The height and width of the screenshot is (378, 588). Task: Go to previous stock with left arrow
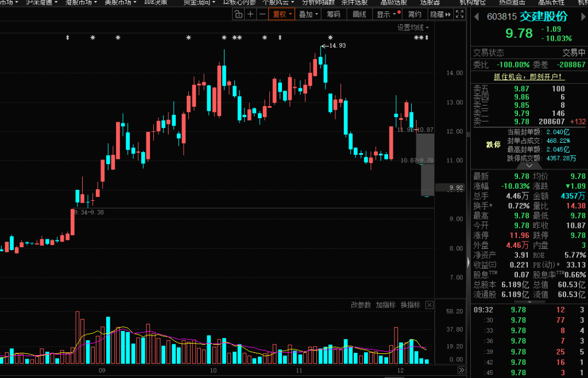click(475, 17)
